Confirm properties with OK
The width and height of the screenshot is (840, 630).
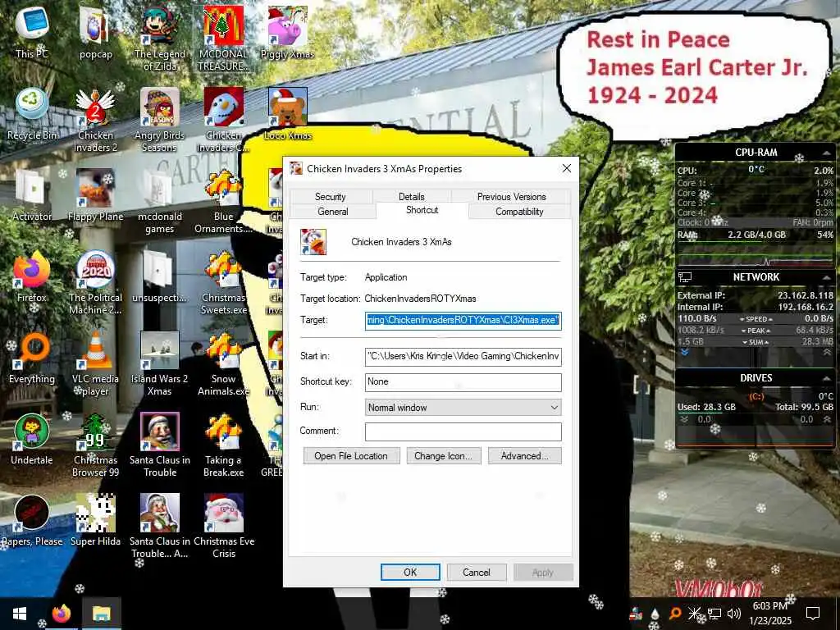[410, 572]
